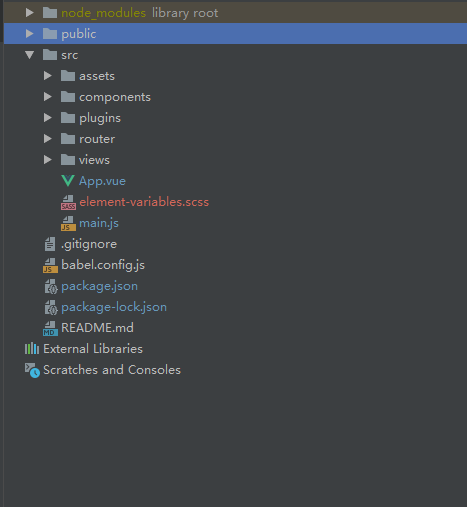Select External Libraries node

pos(93,349)
